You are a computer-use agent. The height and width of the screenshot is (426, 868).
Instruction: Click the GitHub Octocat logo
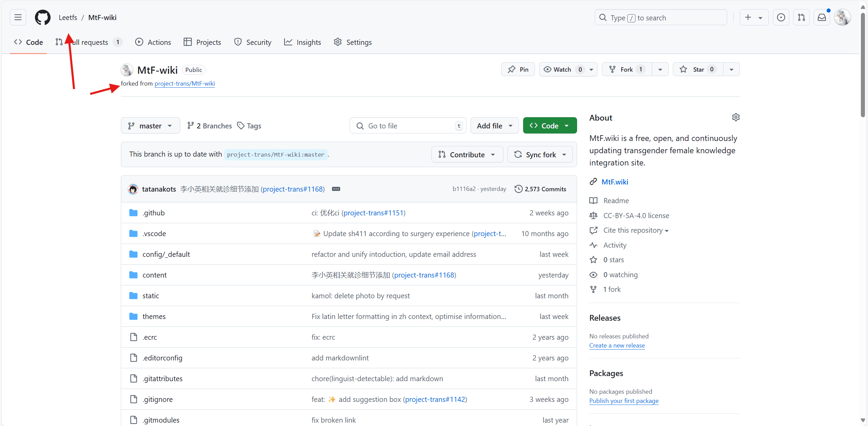click(x=43, y=17)
